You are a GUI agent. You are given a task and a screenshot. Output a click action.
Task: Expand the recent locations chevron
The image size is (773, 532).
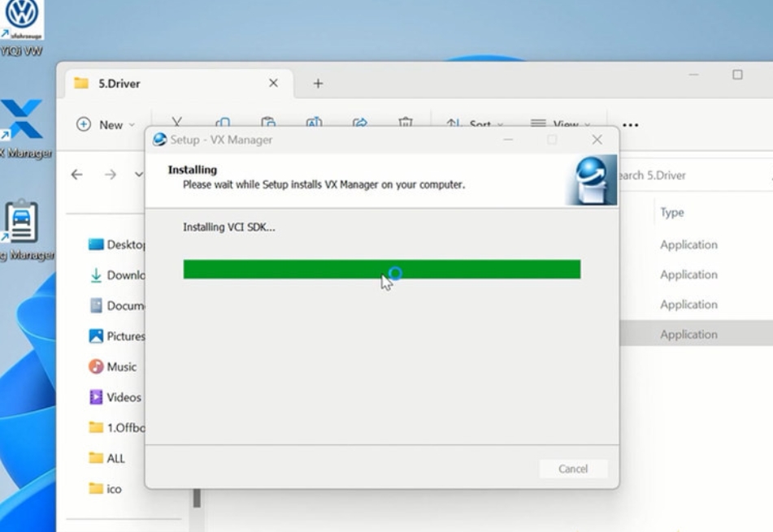coord(139,175)
